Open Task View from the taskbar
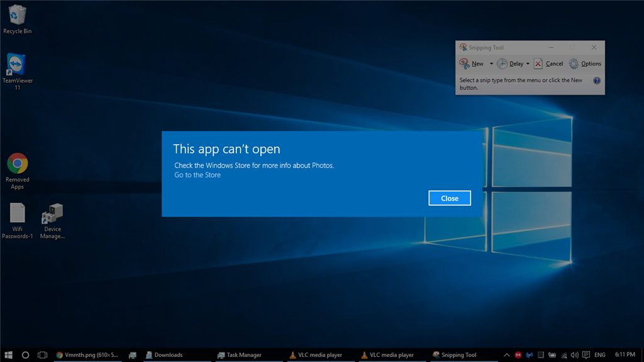This screenshot has height=362, width=644. point(42,354)
